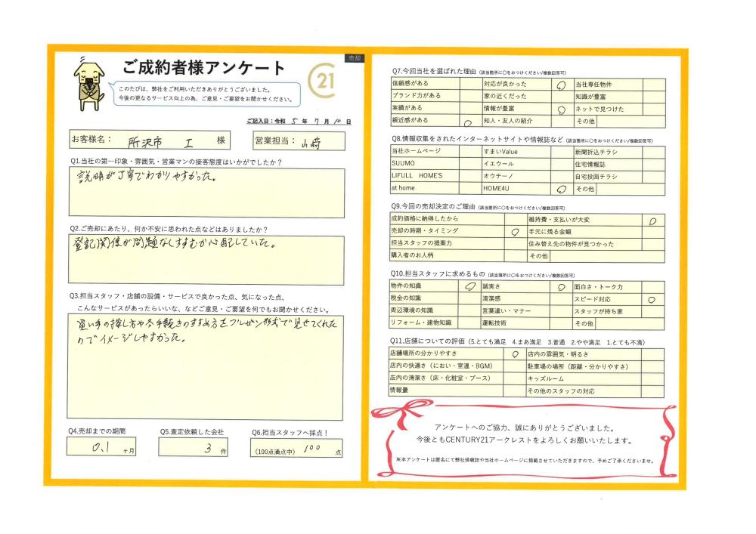Click the 住み替え先の物件が見つかった label

click(572, 244)
